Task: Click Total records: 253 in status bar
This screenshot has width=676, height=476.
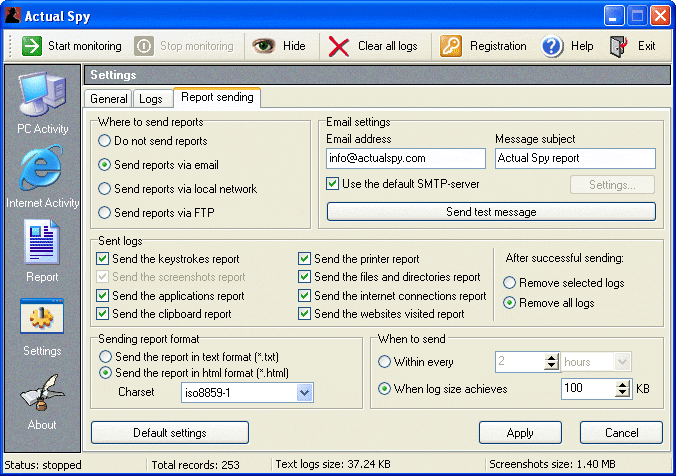Action: 195,465
